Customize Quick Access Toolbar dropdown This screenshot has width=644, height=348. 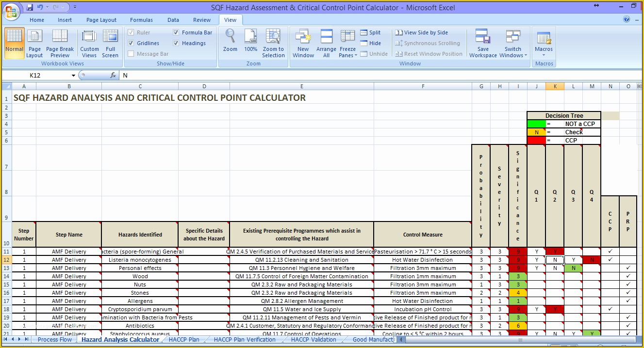tap(75, 7)
